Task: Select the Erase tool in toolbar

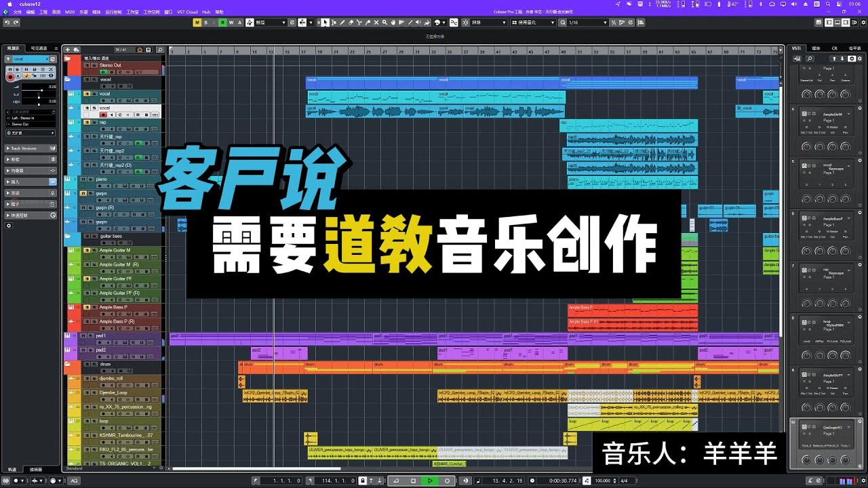Action: pos(351,22)
